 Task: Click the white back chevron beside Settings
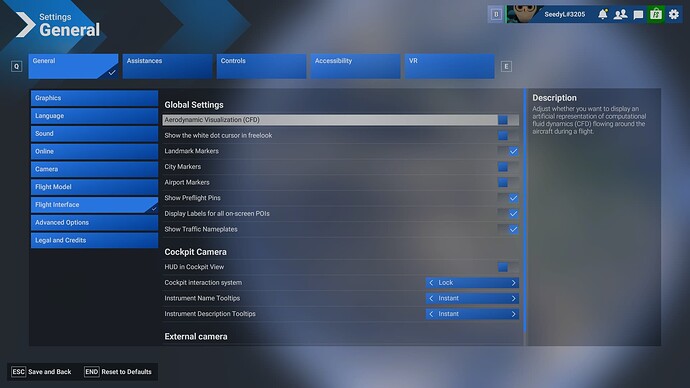25,24
